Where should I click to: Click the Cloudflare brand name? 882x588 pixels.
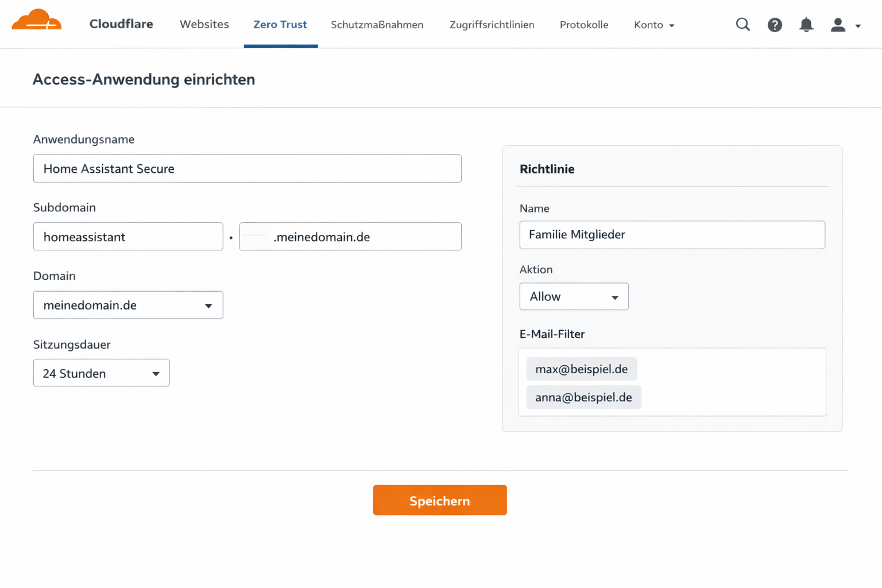pyautogui.click(x=121, y=24)
